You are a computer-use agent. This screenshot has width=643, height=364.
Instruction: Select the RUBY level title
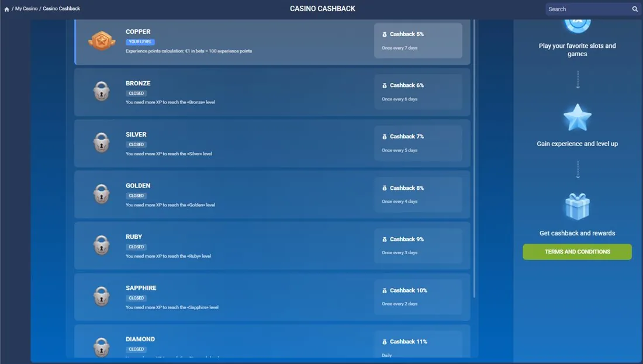[134, 237]
